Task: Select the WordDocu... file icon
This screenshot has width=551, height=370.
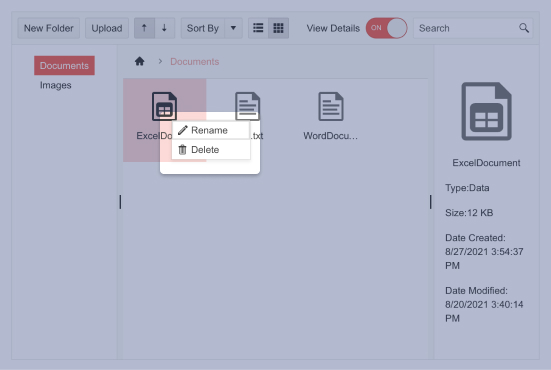Action: pyautogui.click(x=331, y=106)
